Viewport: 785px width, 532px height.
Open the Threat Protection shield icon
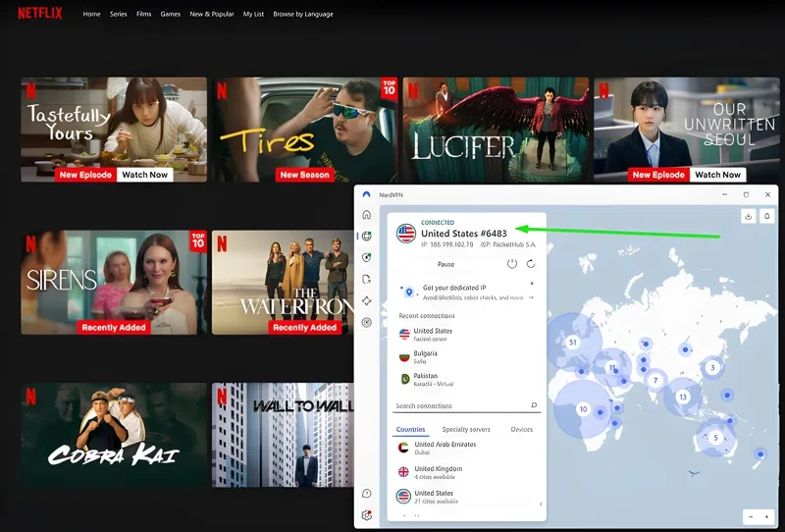[x=366, y=257]
